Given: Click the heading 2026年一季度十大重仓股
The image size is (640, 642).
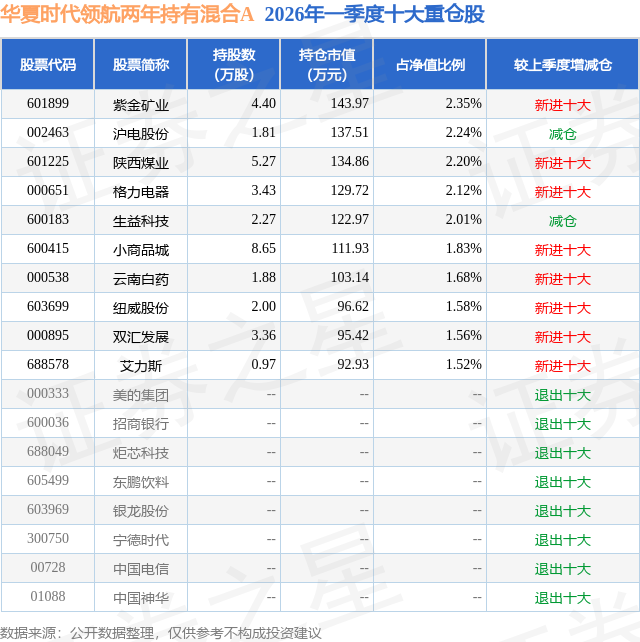Looking at the screenshot, I should 375,15.
